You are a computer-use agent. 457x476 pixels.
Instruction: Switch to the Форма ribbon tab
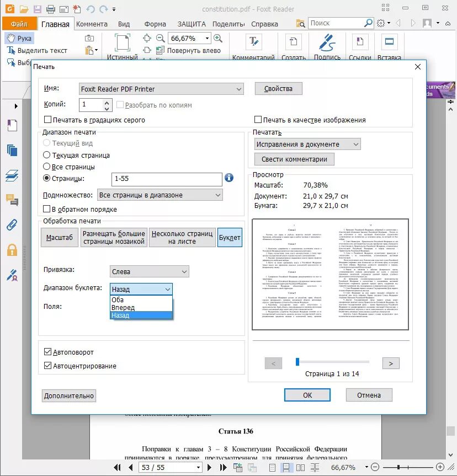(x=155, y=24)
